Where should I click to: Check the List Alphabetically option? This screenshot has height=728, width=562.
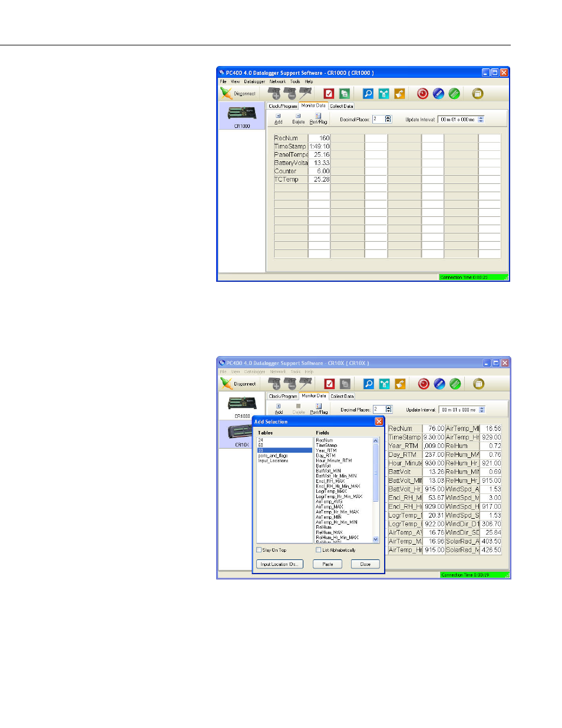coord(319,550)
